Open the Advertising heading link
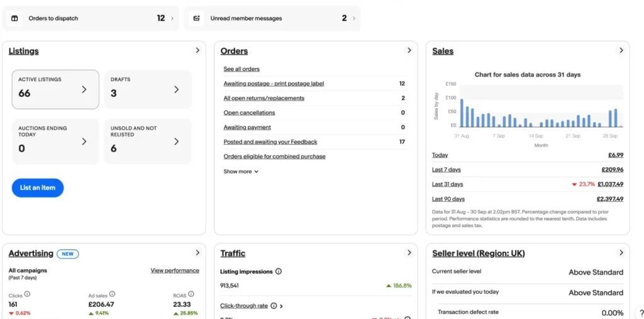 coord(31,253)
